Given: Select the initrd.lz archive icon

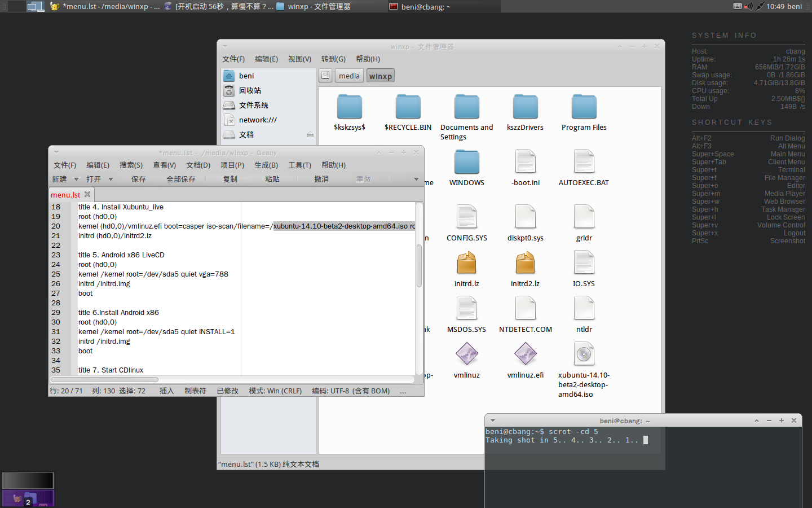Looking at the screenshot, I should (467, 263).
